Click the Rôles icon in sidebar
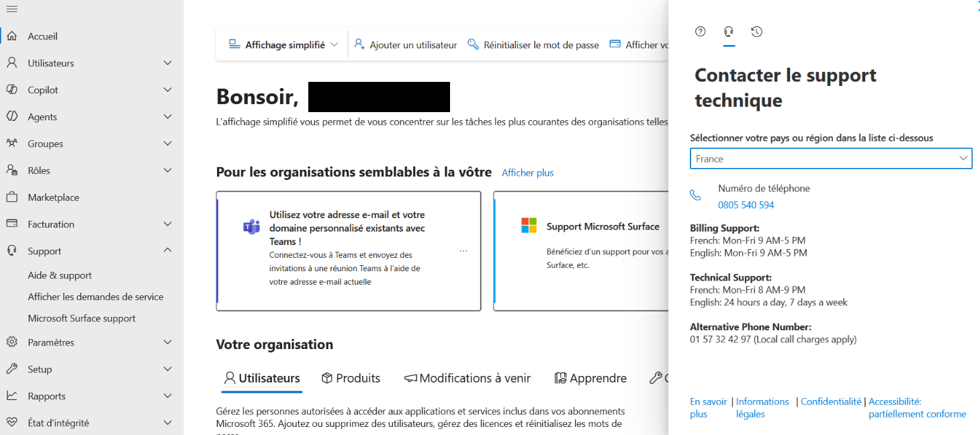The image size is (980, 435). coord(11,171)
